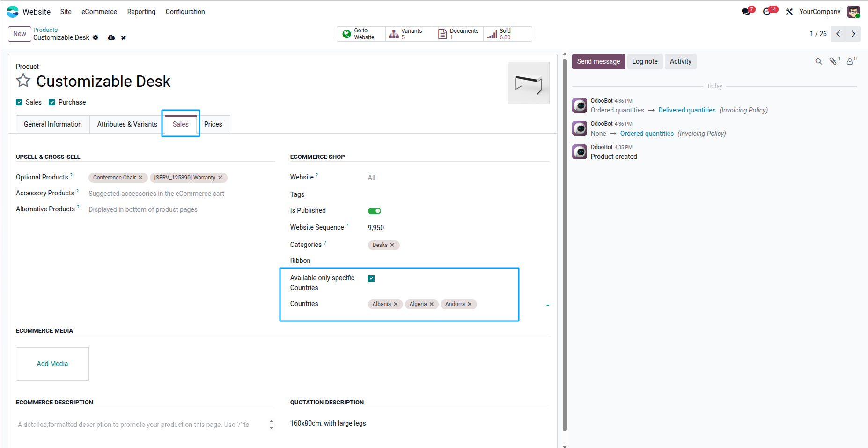The width and height of the screenshot is (868, 448).
Task: Click the Accessory Products field
Action: tap(182, 194)
